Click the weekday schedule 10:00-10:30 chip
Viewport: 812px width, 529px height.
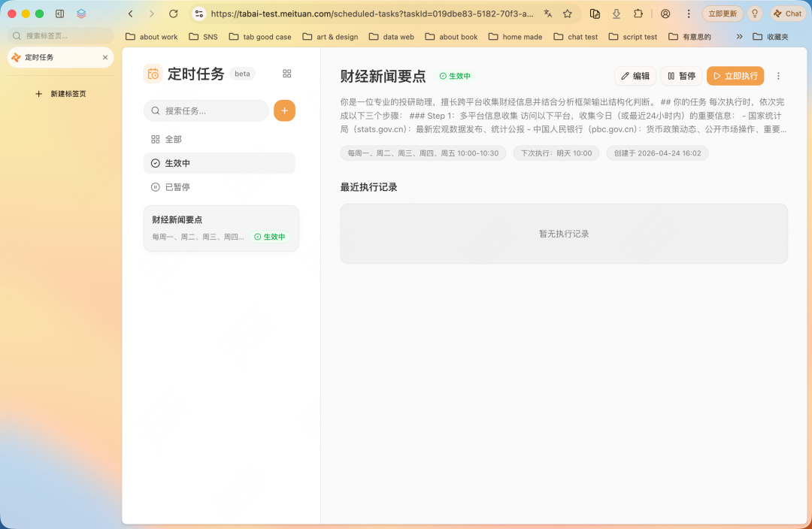click(423, 153)
